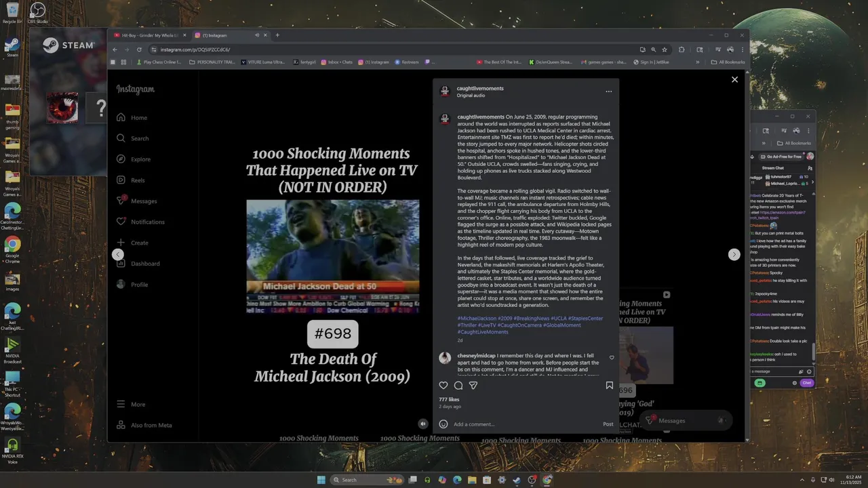Screen dimensions: 868x488
Task: Bookmark this page with the star icon
Action: (665, 49)
